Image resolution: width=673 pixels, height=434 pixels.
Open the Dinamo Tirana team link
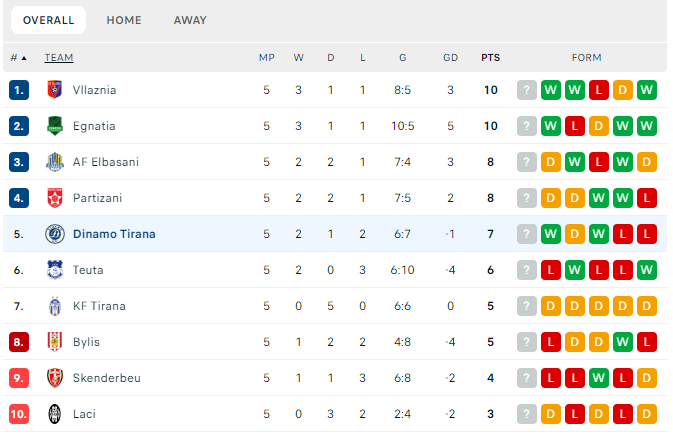(114, 234)
